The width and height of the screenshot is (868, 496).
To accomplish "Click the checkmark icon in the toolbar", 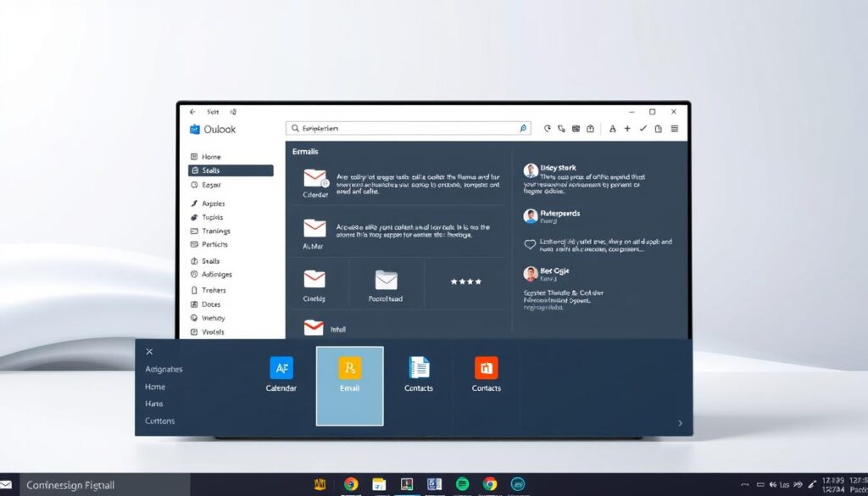I will (x=643, y=128).
